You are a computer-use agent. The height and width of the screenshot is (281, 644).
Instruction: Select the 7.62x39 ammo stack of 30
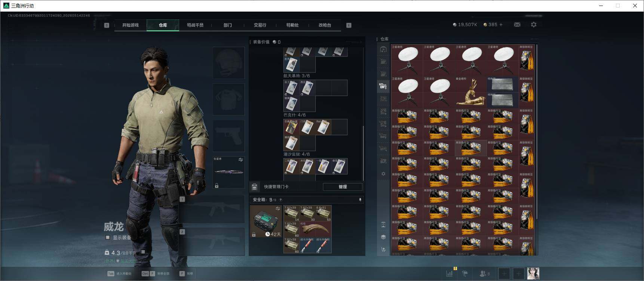point(307,213)
